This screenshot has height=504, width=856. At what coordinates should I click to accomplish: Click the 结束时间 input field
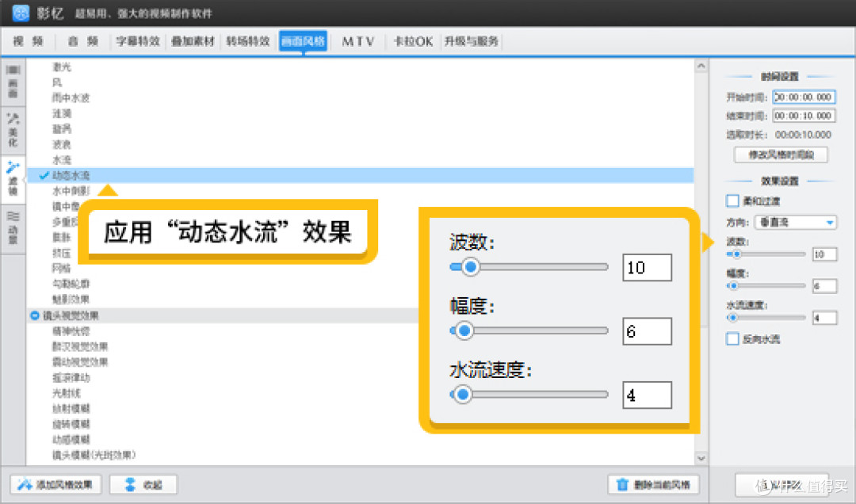(x=804, y=116)
